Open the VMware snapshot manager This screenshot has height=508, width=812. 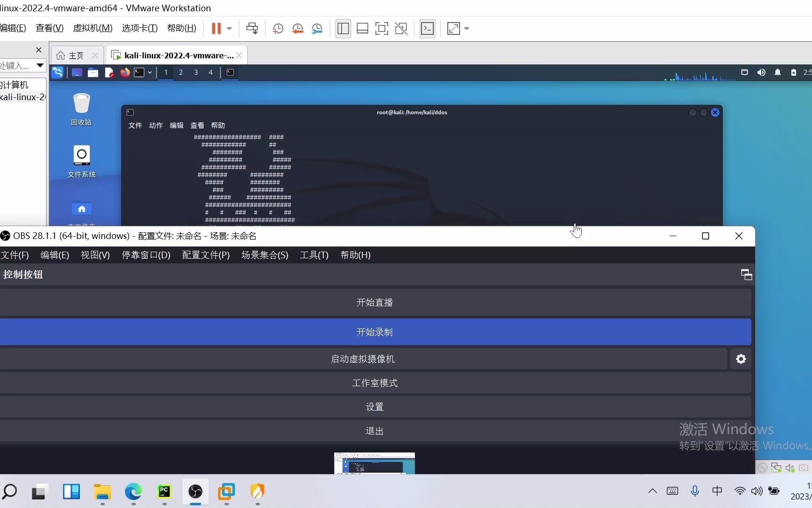tap(317, 29)
